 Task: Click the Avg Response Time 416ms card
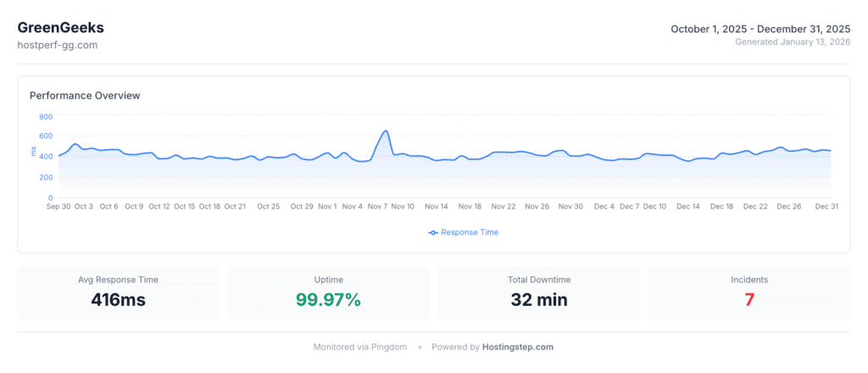point(118,292)
